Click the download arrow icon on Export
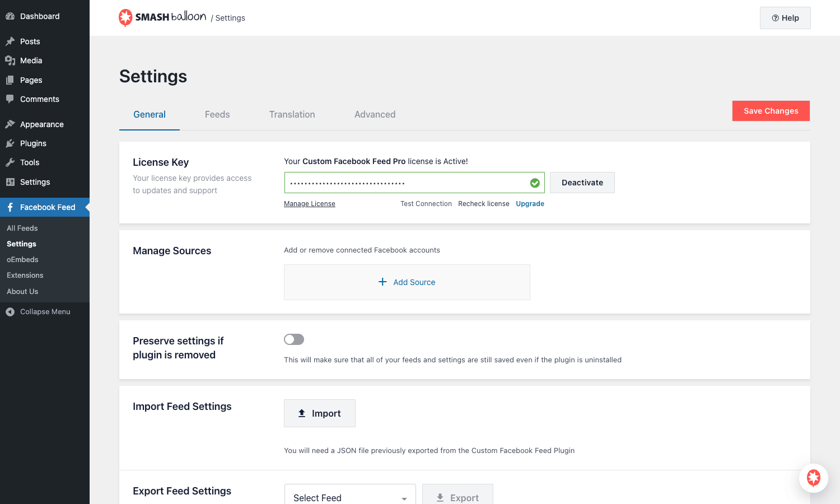This screenshot has width=840, height=504. coord(440,498)
